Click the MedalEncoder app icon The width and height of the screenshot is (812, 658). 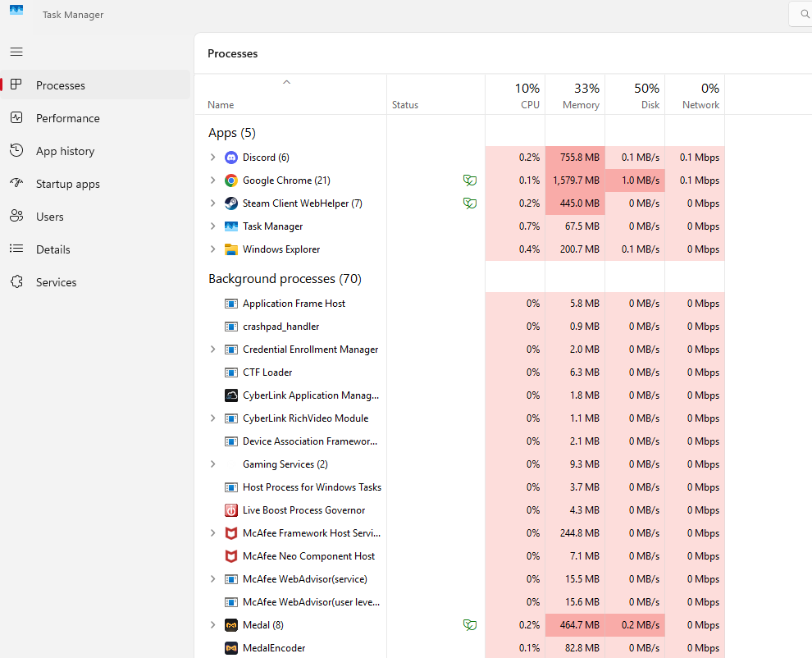coord(231,647)
